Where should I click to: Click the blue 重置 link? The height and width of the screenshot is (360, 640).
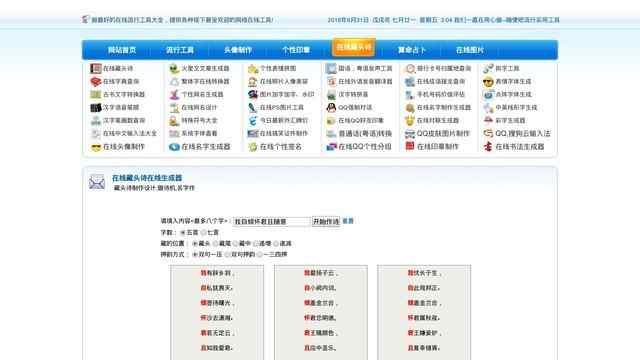click(x=348, y=221)
